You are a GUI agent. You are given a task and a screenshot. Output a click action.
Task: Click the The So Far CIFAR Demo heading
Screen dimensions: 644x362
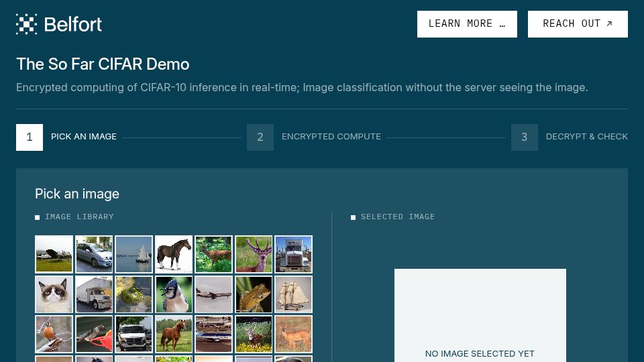pos(103,64)
